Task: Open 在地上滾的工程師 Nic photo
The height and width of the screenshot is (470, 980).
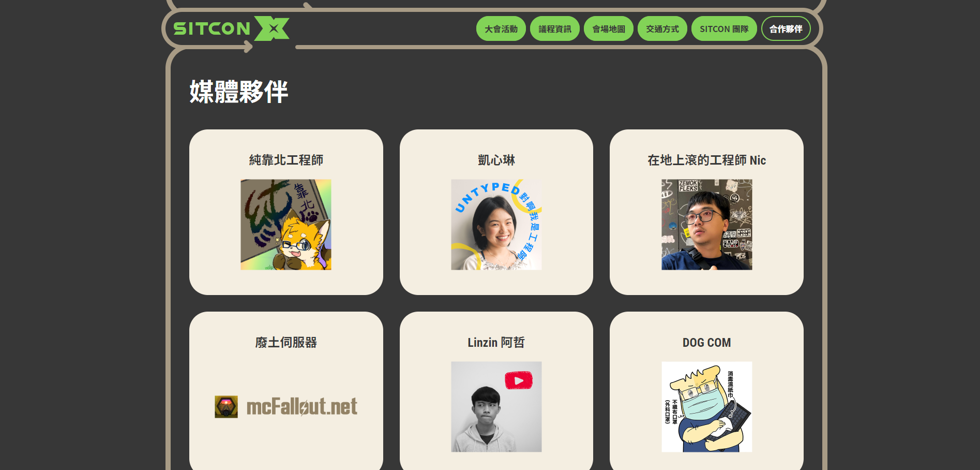Action: point(706,225)
